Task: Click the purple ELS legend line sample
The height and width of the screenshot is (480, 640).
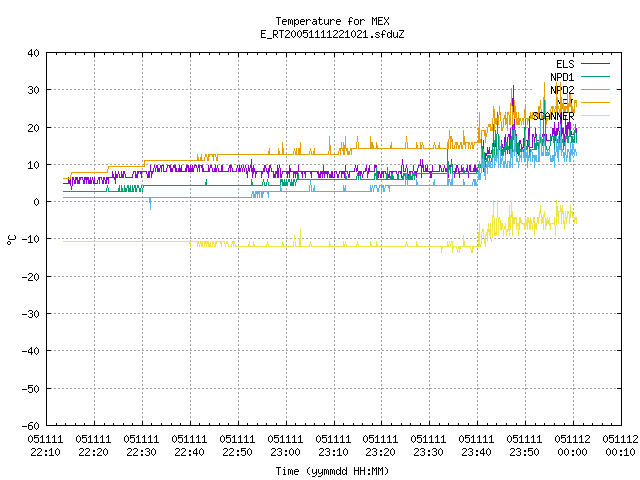Action: click(x=595, y=64)
